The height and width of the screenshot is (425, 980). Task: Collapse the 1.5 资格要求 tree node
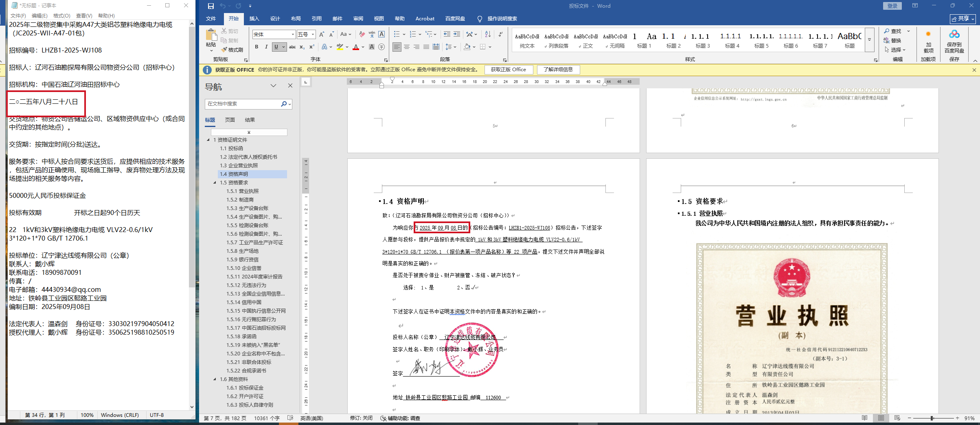point(215,183)
